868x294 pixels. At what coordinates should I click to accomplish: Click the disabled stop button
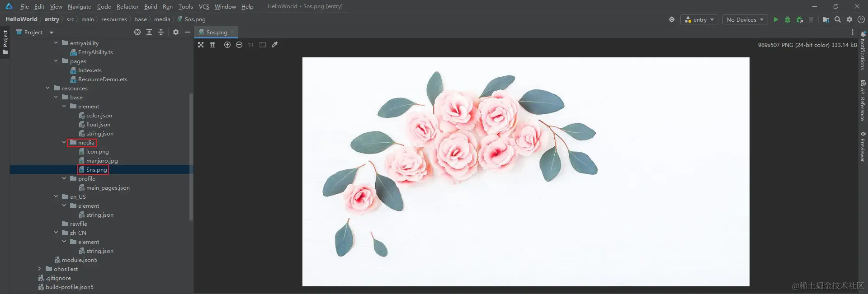(811, 19)
